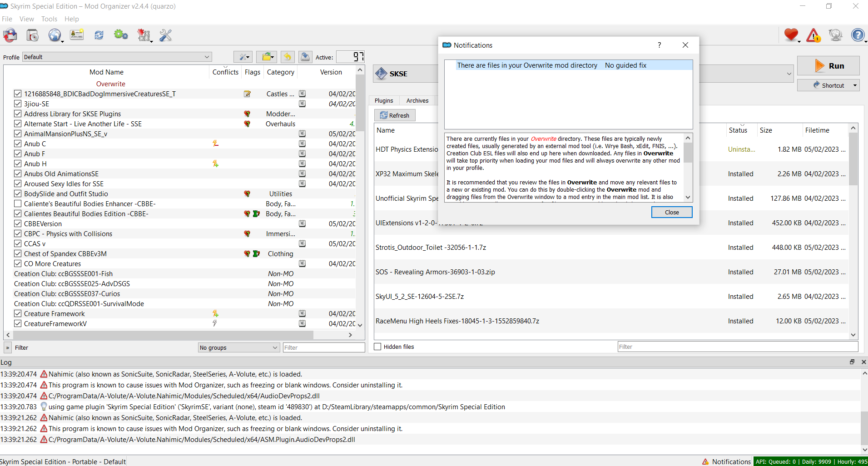Open the blue help question icon

(858, 35)
